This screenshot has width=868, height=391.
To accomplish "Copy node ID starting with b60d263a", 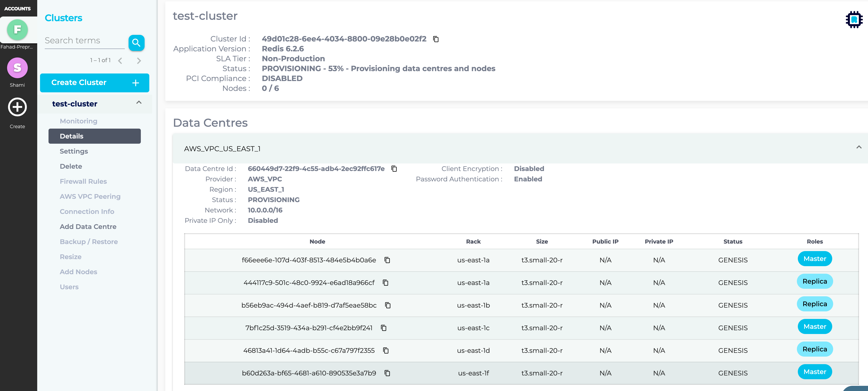I will pyautogui.click(x=387, y=373).
